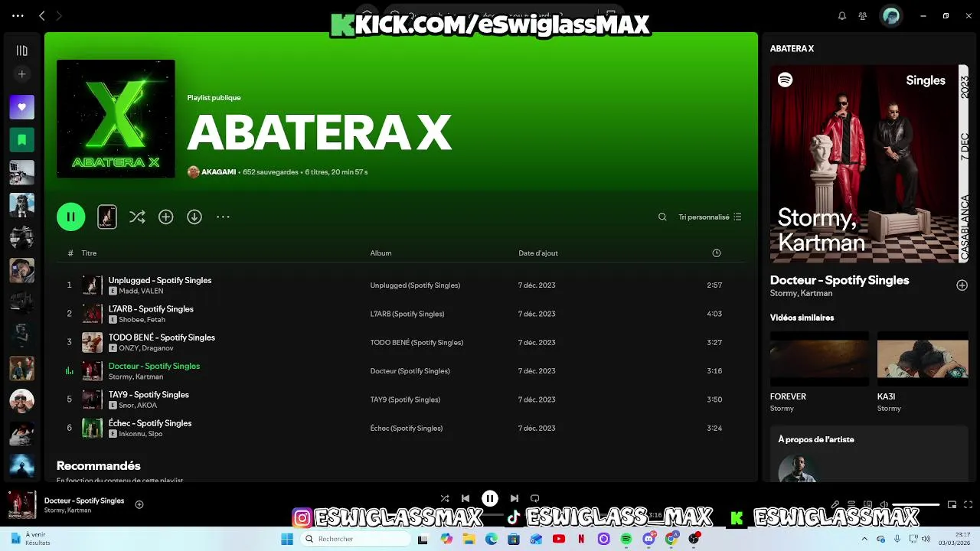Open the three-dots app menu top left
This screenshot has width=980, height=551.
(18, 15)
